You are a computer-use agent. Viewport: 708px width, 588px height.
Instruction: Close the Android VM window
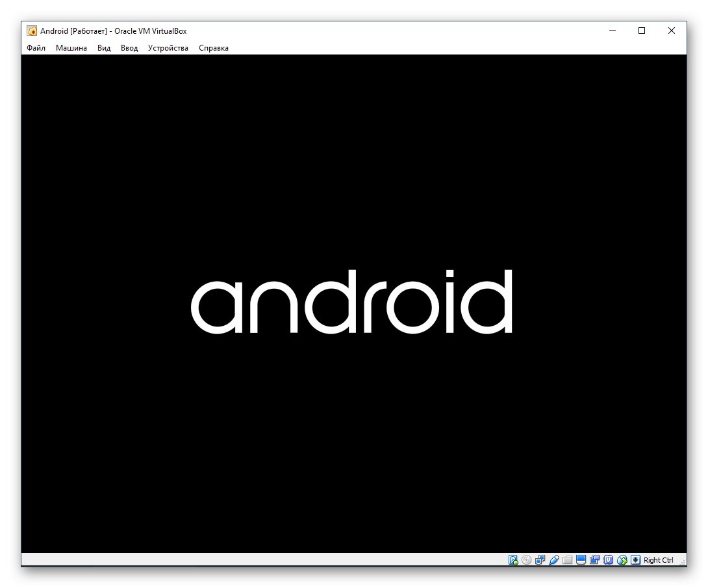click(x=672, y=31)
